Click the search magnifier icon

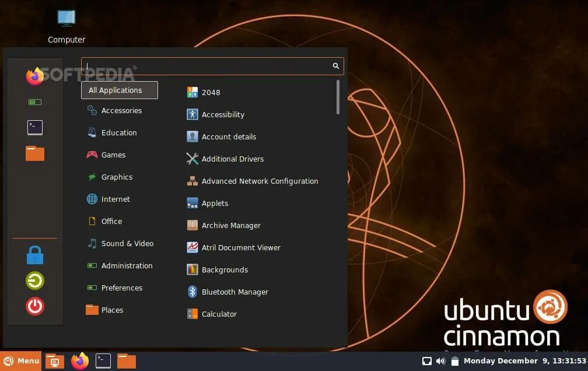335,66
